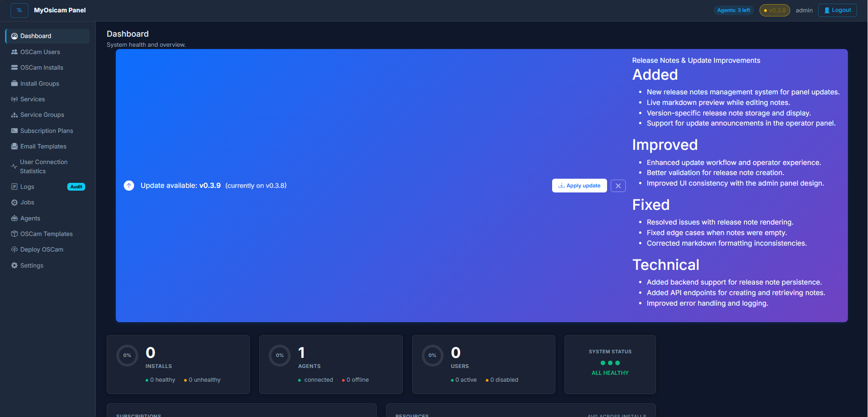Click the Services broadcast icon

point(14,99)
